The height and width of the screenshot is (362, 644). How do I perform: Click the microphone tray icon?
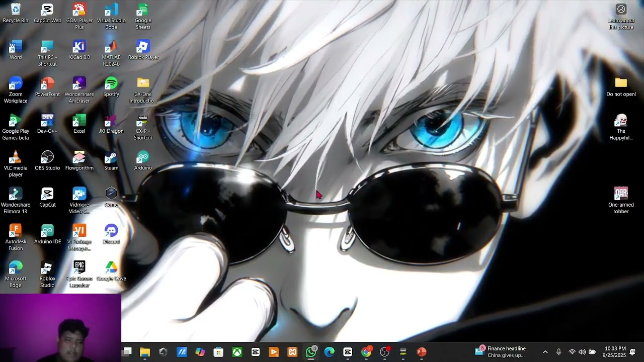(x=558, y=352)
